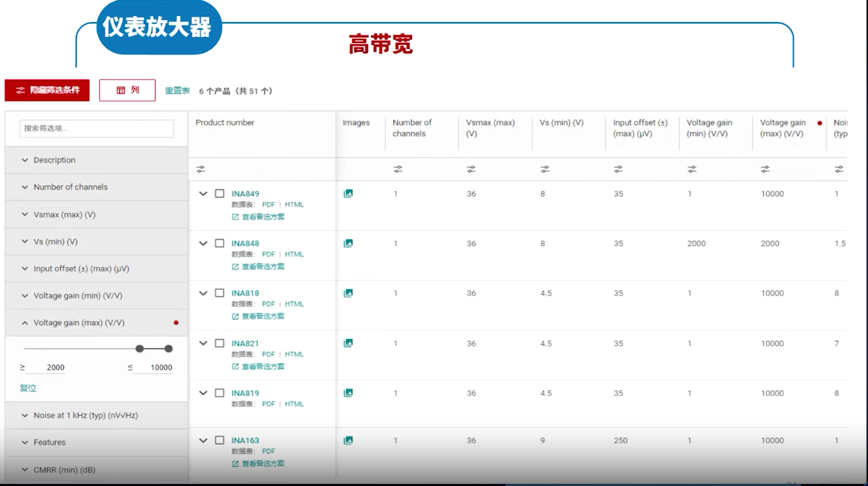Expand the Description filter section
This screenshot has height=486, width=868.
pos(96,160)
